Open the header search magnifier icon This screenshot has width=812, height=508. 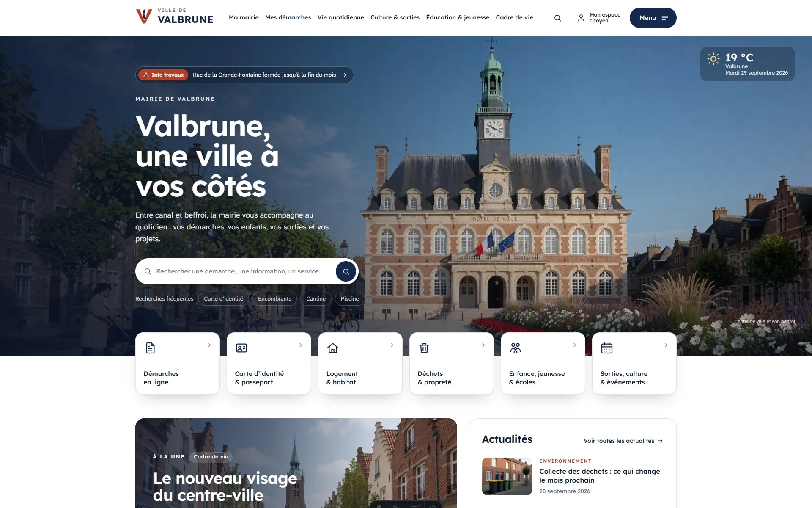pos(558,18)
